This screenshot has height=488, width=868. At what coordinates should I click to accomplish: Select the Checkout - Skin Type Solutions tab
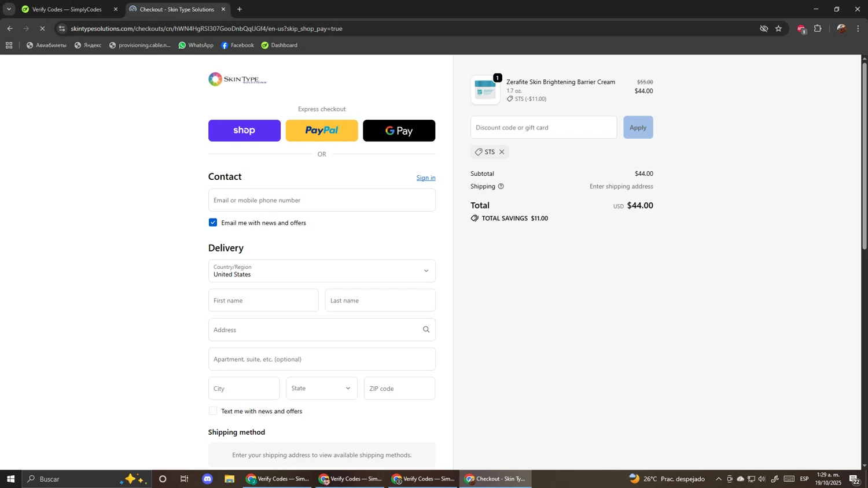pyautogui.click(x=176, y=9)
